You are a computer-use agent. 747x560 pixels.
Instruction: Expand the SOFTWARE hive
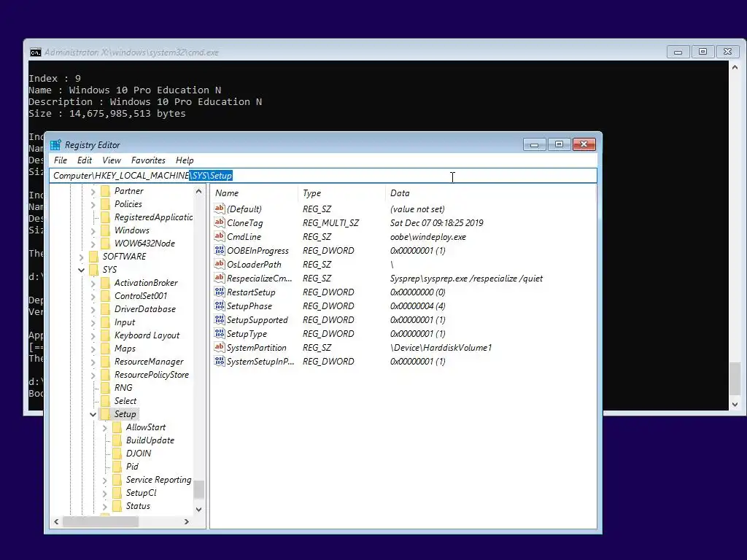pos(82,257)
